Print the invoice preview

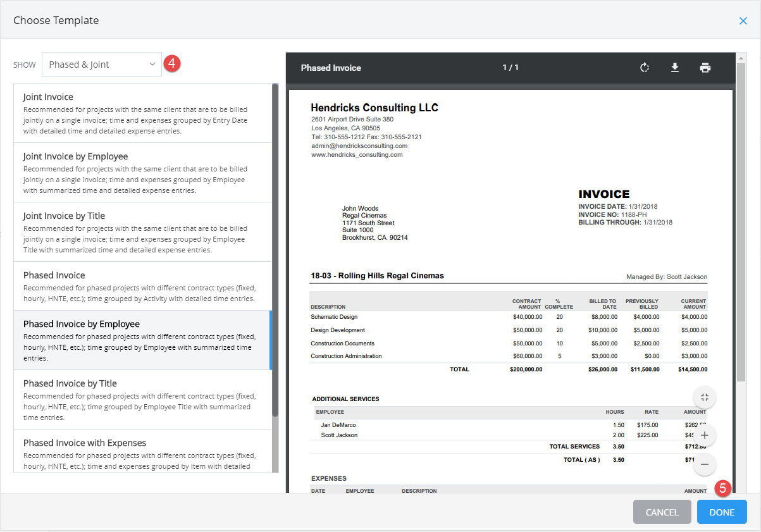(705, 68)
